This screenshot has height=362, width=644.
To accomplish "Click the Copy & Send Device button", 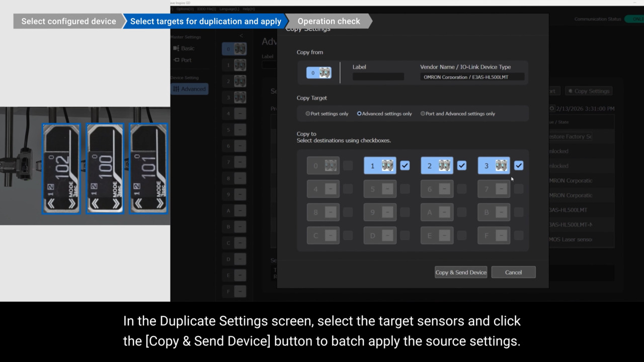I will 461,272.
